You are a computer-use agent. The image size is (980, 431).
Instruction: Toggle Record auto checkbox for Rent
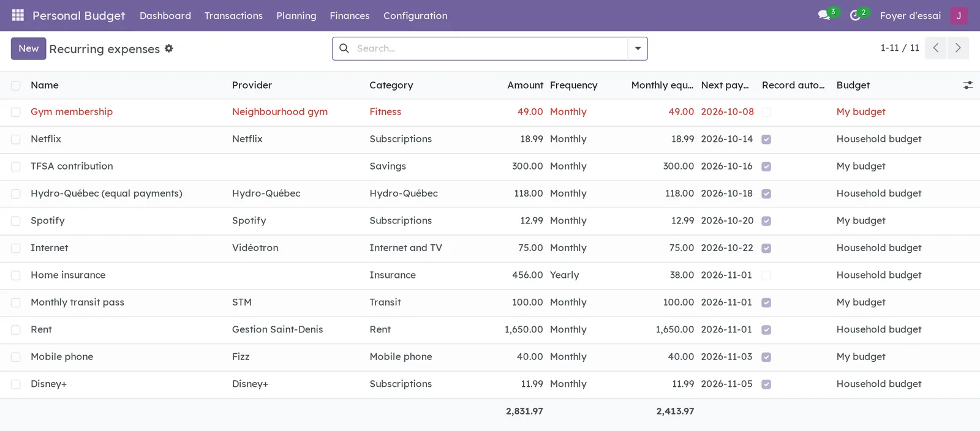coord(766,330)
